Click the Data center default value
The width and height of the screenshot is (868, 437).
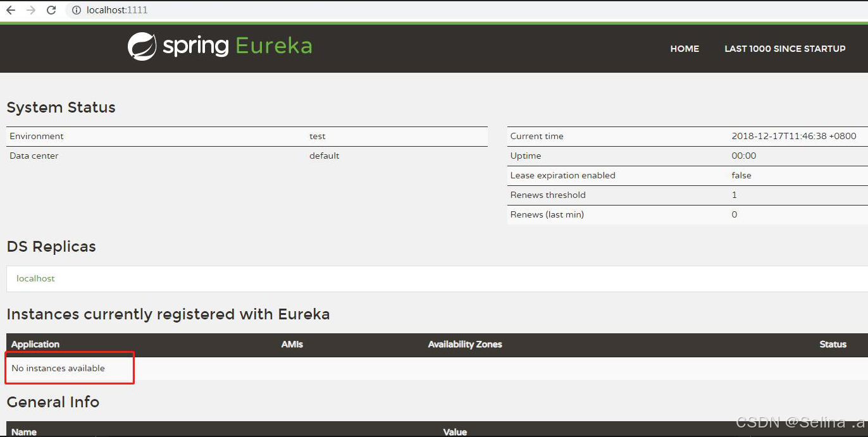[x=324, y=156]
